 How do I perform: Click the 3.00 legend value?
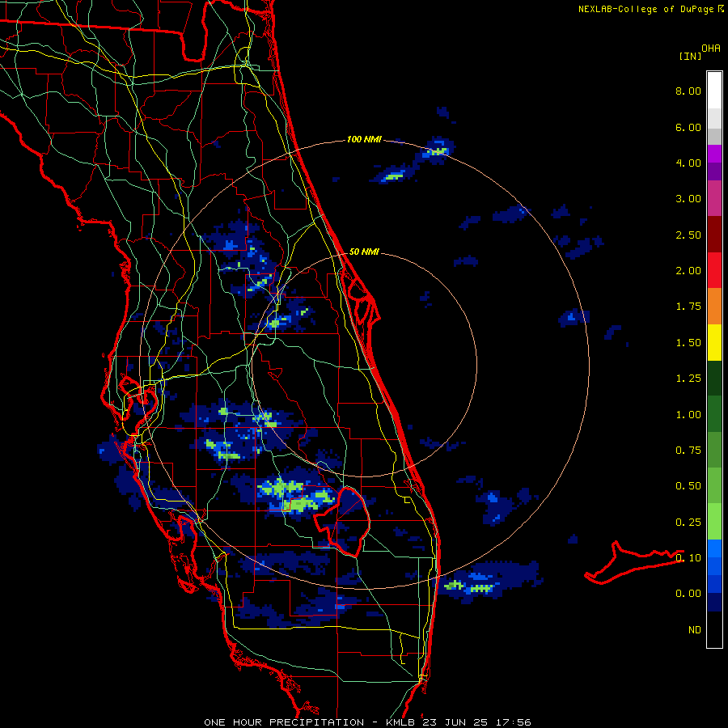coord(688,199)
